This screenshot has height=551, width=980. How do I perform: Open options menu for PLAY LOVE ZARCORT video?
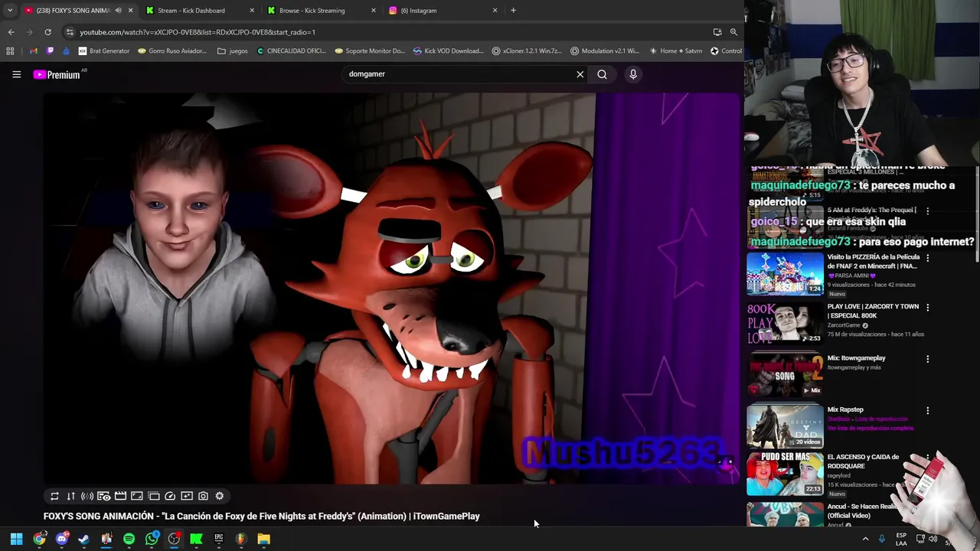pos(927,308)
